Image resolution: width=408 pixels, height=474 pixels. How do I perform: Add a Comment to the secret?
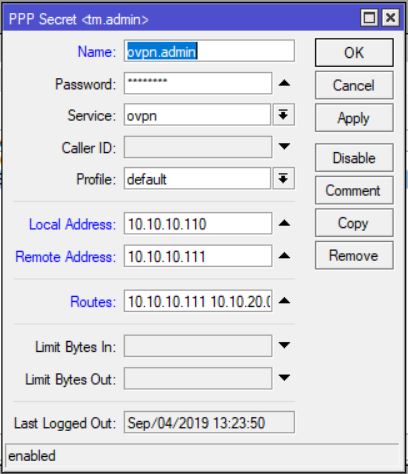click(x=354, y=190)
